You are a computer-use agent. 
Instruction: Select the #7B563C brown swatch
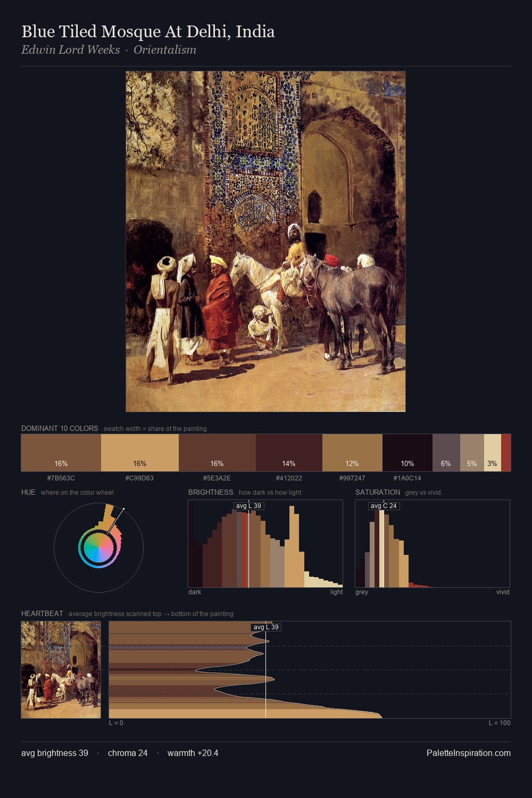click(x=61, y=453)
